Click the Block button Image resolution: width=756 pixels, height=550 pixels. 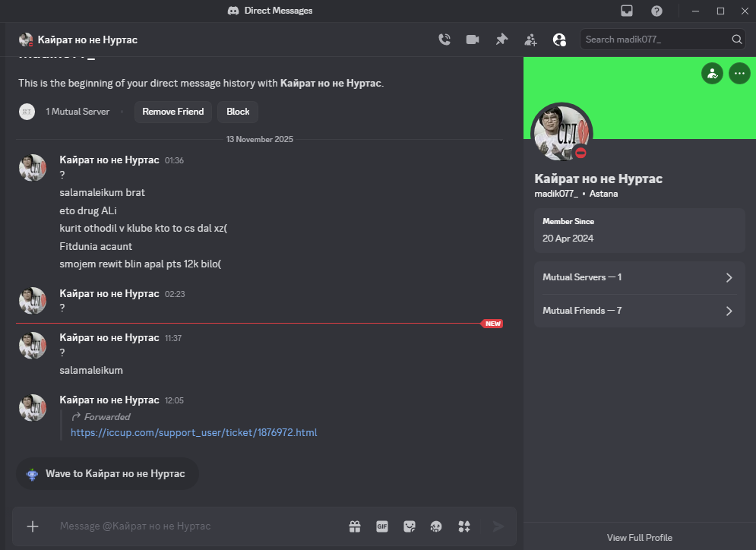tap(238, 112)
